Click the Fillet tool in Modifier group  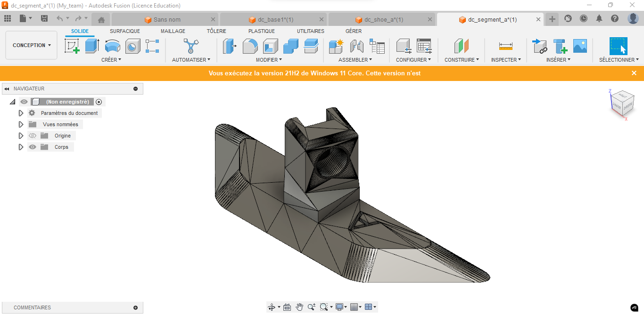[250, 46]
